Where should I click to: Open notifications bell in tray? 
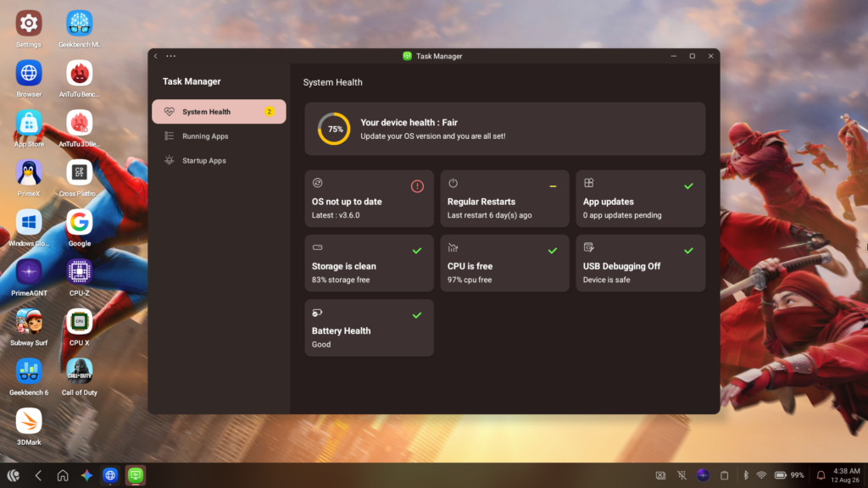821,475
